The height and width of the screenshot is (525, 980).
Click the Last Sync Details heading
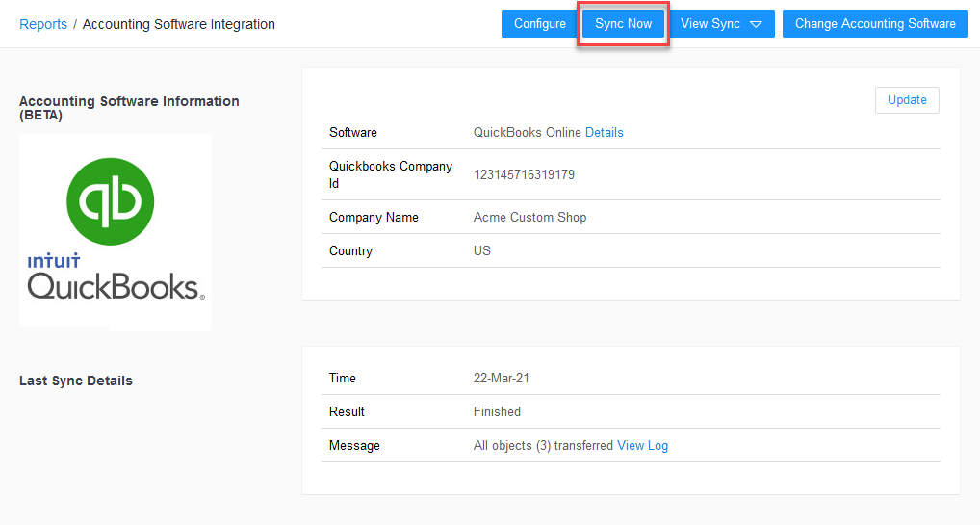point(76,381)
